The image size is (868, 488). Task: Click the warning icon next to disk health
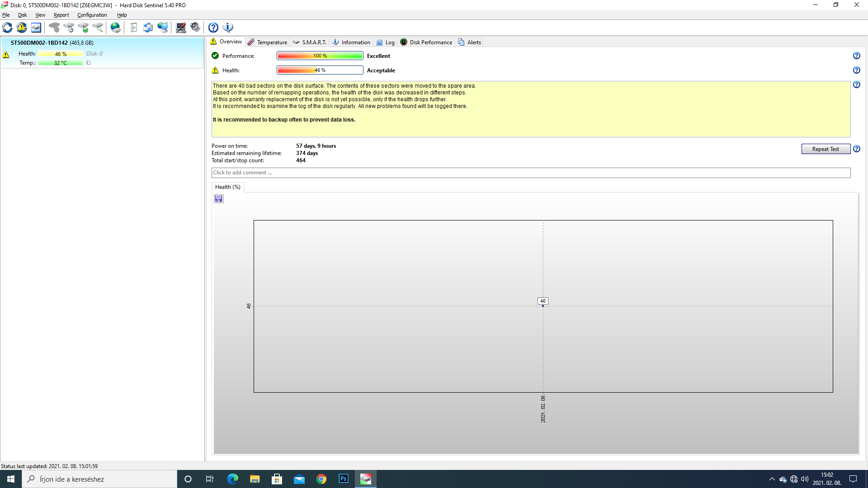[6, 55]
